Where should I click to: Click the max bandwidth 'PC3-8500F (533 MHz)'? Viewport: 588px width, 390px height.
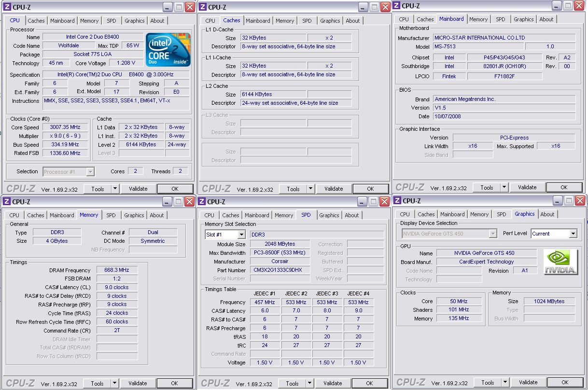tap(280, 253)
